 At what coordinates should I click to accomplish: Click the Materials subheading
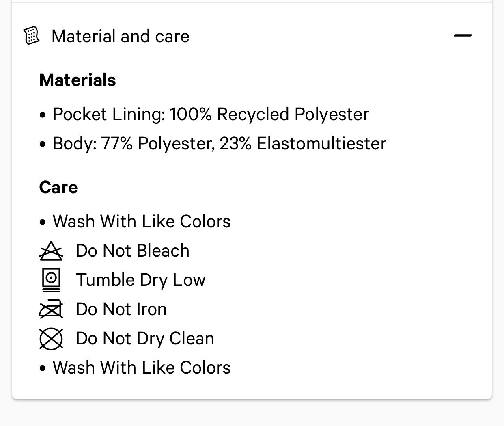pos(78,80)
